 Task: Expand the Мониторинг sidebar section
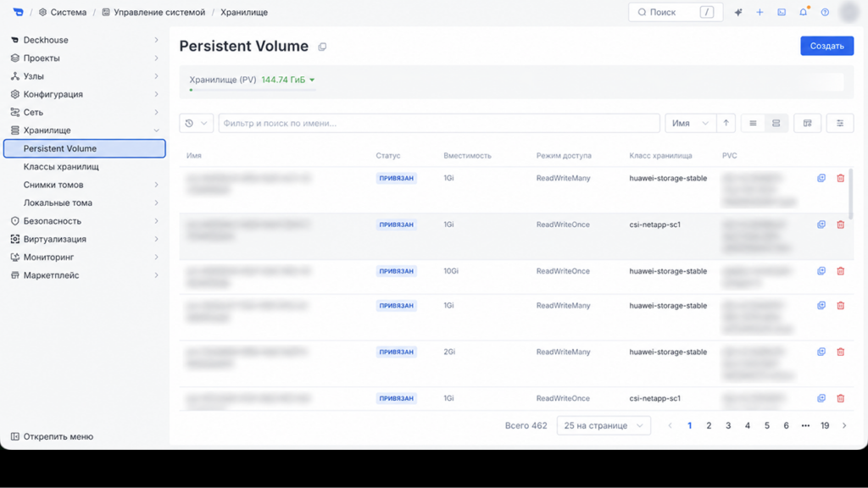click(x=84, y=258)
